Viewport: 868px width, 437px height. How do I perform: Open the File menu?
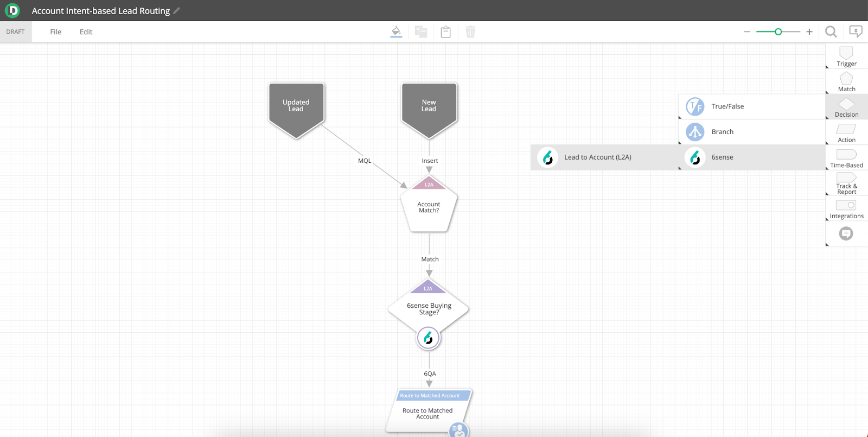point(55,32)
